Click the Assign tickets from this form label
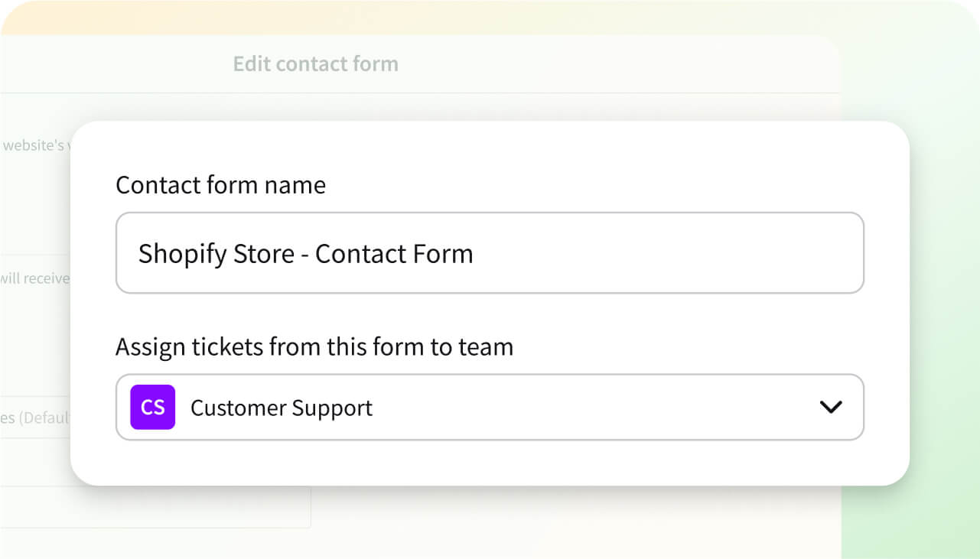This screenshot has width=980, height=559. tap(314, 346)
